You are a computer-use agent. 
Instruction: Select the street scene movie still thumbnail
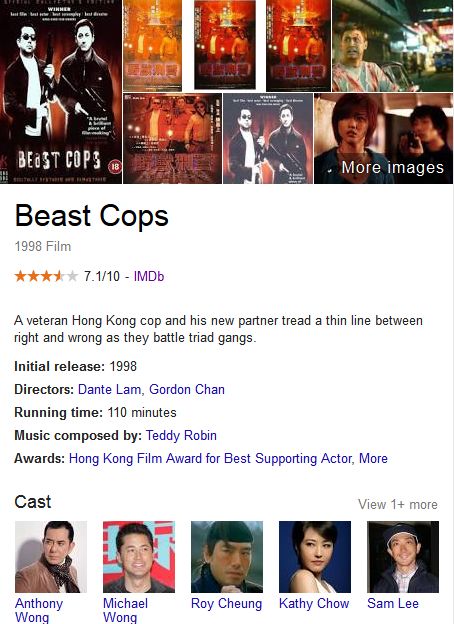tap(392, 46)
